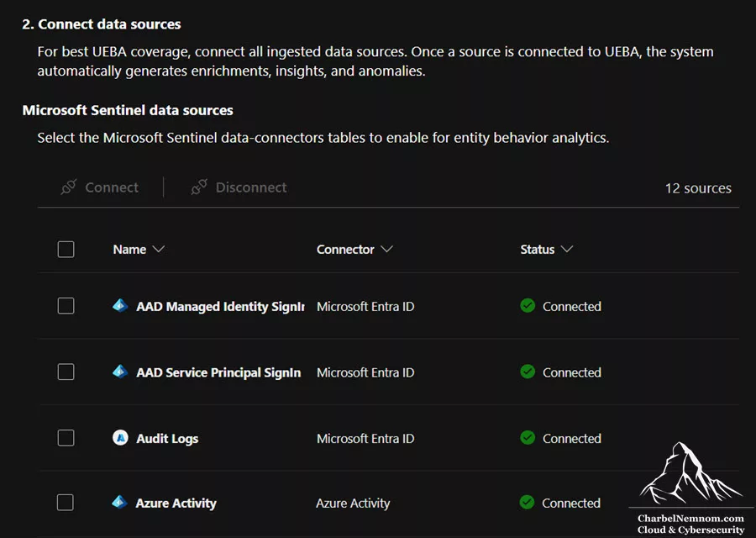Click the Connector column header text
The image size is (756, 538).
(345, 250)
